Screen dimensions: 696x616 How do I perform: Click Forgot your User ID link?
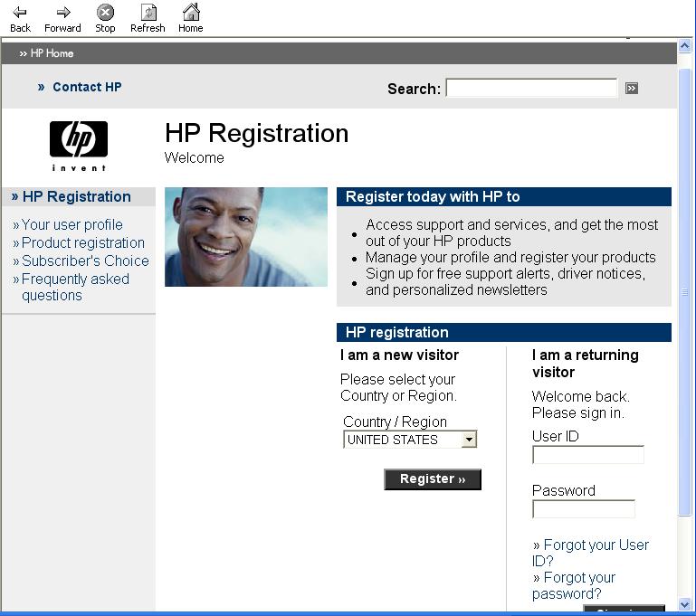click(590, 553)
